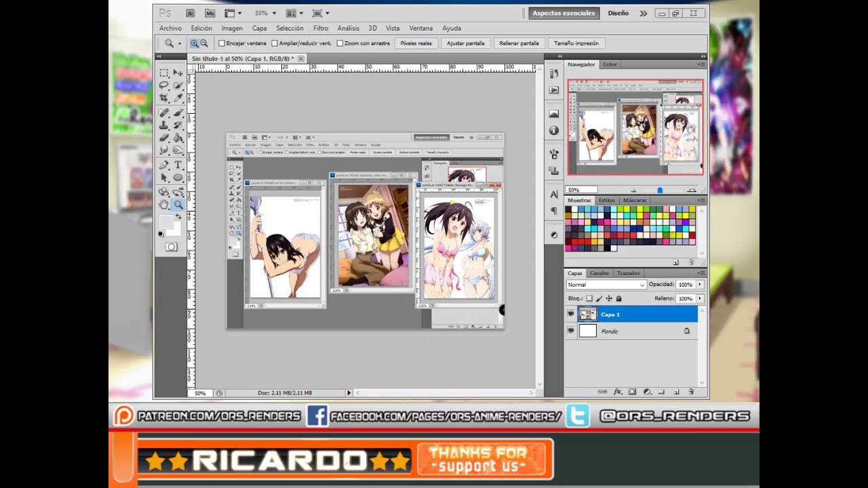
Task: Select the Quick Selection tool
Action: tap(178, 85)
